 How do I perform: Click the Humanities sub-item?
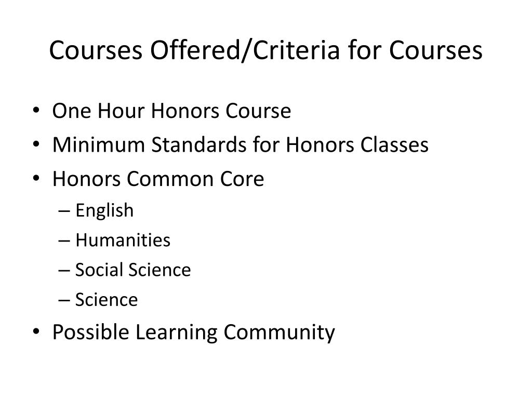123,240
